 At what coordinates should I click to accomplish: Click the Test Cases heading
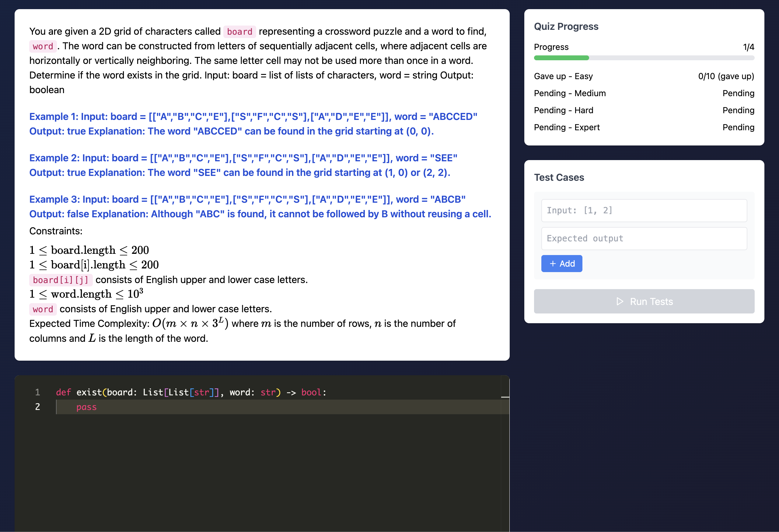coord(559,178)
